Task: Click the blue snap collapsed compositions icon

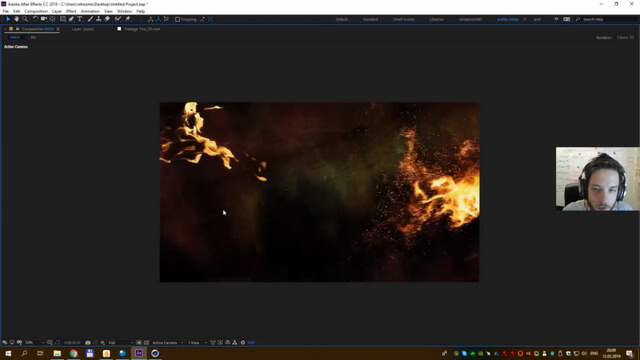Action: 210,19
